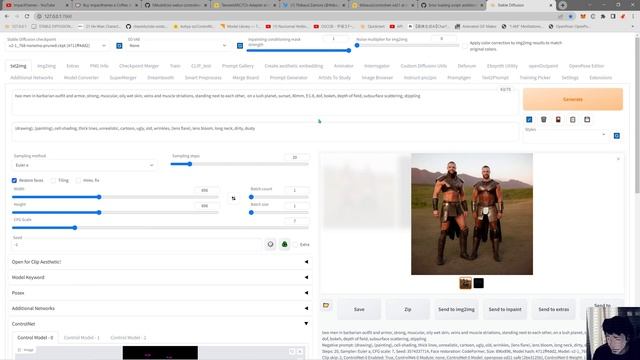Open the OpenPose Editor tab
This screenshot has height=360, width=640.
(586, 66)
